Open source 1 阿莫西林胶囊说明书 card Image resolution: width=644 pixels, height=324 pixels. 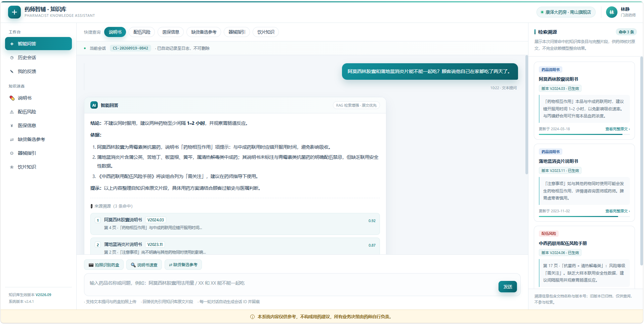pyautogui.click(x=235, y=224)
